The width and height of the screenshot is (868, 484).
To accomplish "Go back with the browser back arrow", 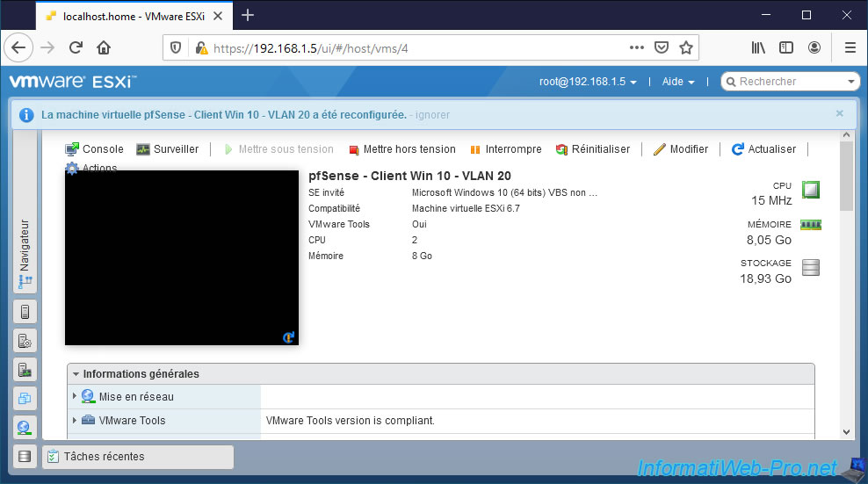I will (18, 47).
